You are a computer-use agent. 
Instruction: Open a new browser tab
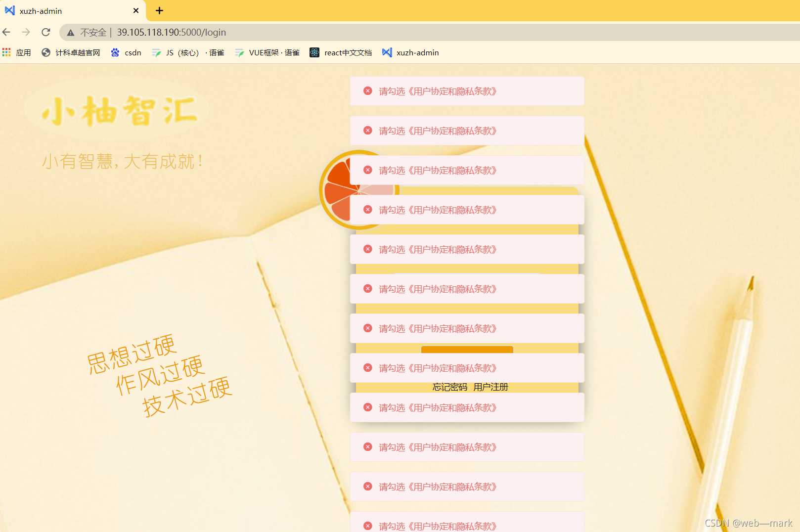(x=159, y=10)
